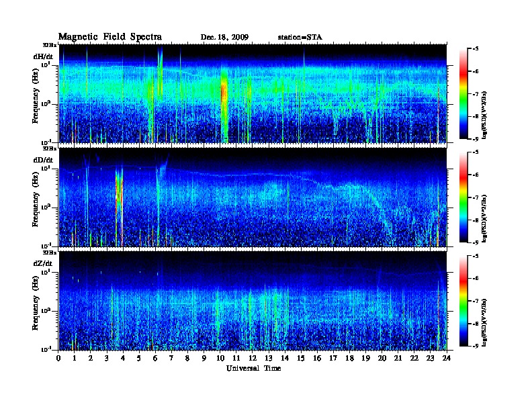Viewport: 532px width, 411px height.
Task: Click hour 8 on the Universal Time axis
Action: click(187, 358)
